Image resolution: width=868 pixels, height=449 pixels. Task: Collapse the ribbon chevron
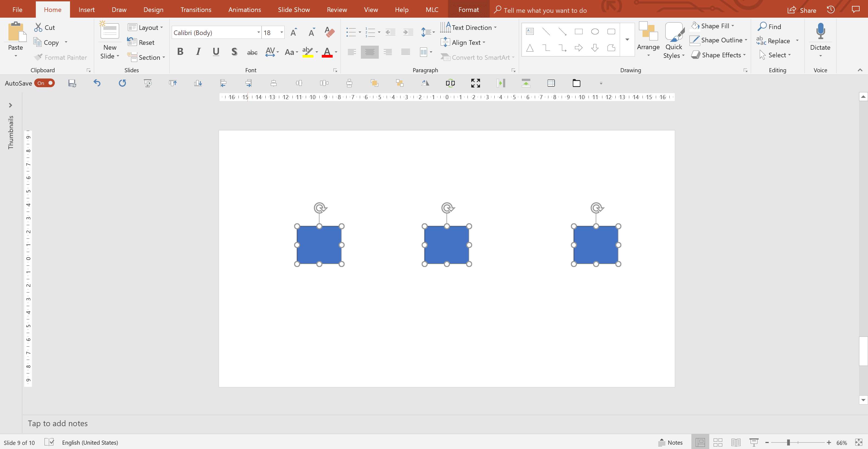coord(860,70)
